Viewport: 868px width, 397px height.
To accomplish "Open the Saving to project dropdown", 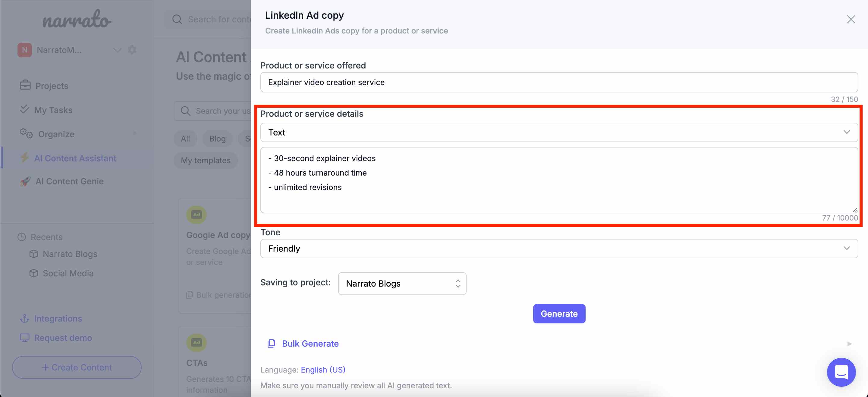I will pos(402,283).
